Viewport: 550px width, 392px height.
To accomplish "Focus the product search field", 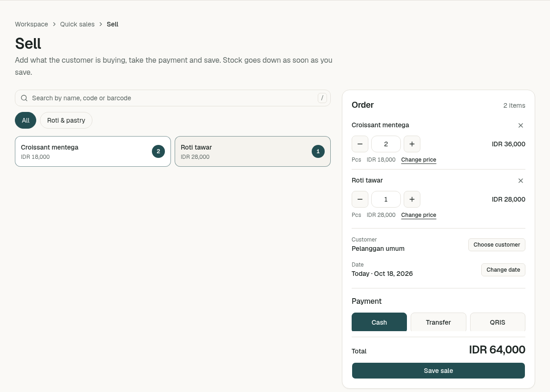I will [x=173, y=98].
